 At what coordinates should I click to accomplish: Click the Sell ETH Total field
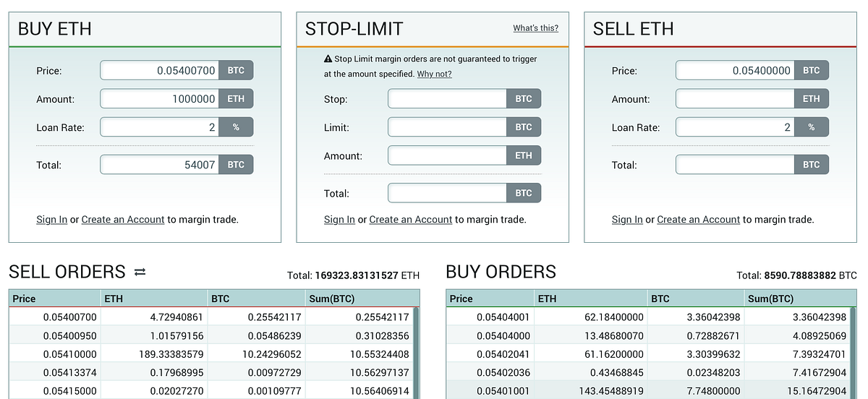point(735,165)
